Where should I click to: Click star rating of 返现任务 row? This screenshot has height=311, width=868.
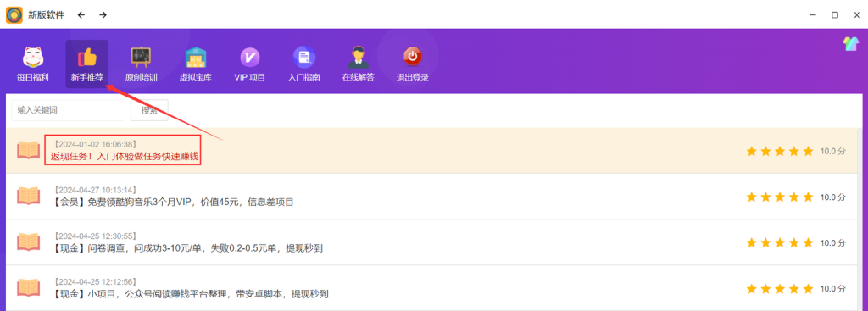click(x=780, y=151)
